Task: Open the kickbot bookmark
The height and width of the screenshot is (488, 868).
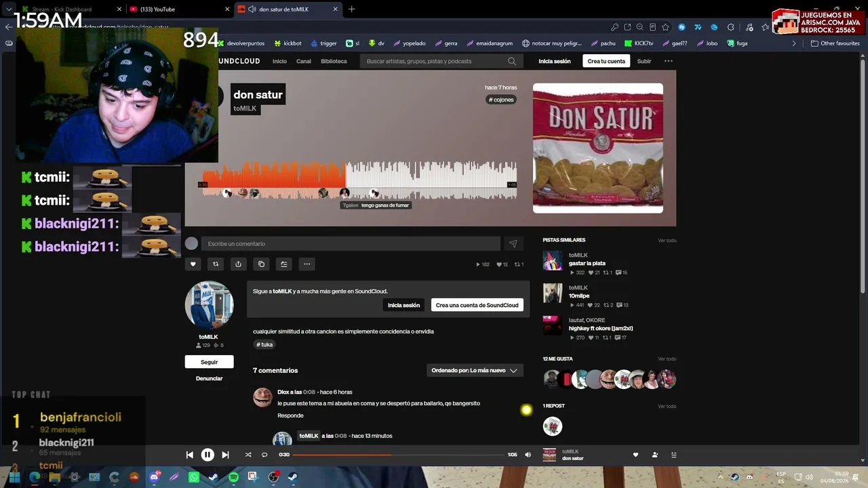Action: point(288,43)
